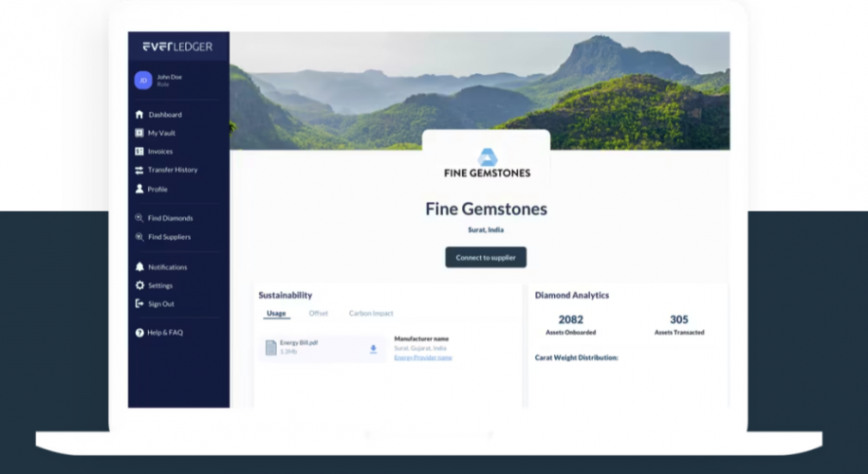Click the Everledger logo

177,46
